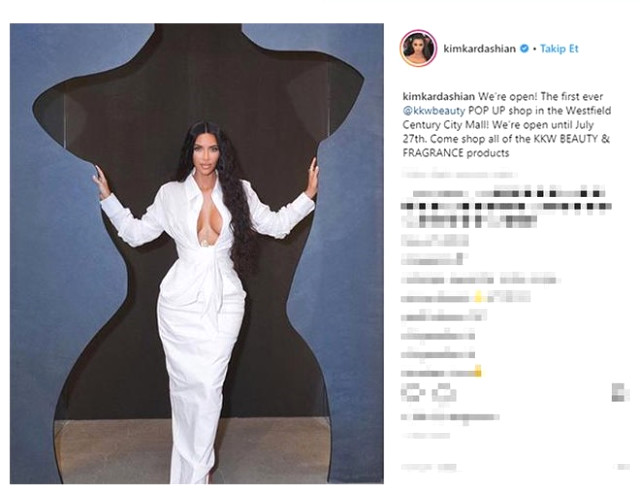The height and width of the screenshot is (495, 640).
Task: Open the white dress post photo
Action: coord(197,253)
